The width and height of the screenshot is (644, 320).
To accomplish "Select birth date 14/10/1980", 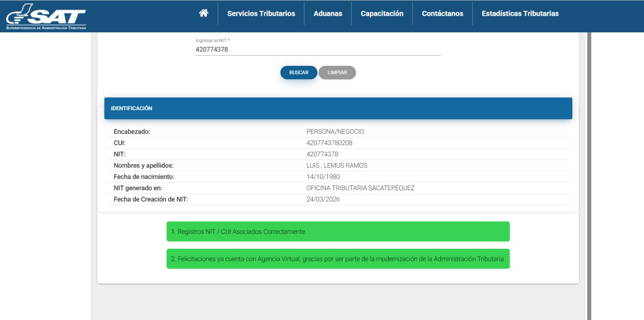I will coord(323,177).
